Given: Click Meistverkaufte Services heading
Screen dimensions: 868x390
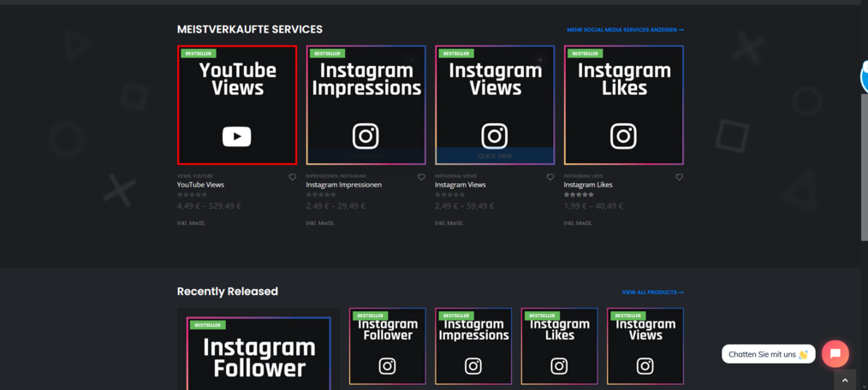Looking at the screenshot, I should pos(250,29).
